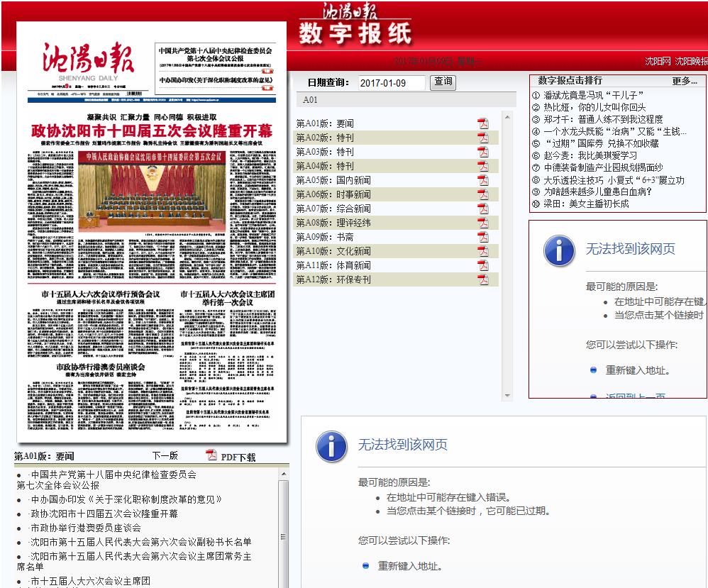
Task: Open PDF icon for 第A10版 文化新闻
Action: point(483,251)
